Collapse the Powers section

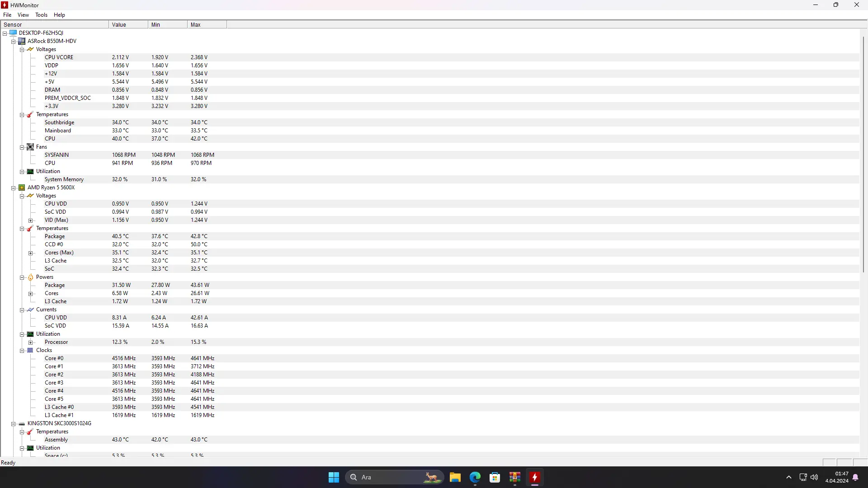[22, 277]
